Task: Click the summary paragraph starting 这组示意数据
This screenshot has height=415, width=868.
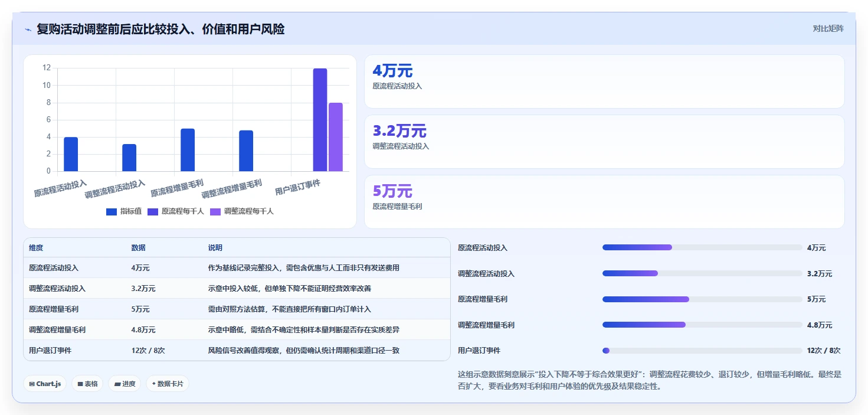Action: click(650, 381)
